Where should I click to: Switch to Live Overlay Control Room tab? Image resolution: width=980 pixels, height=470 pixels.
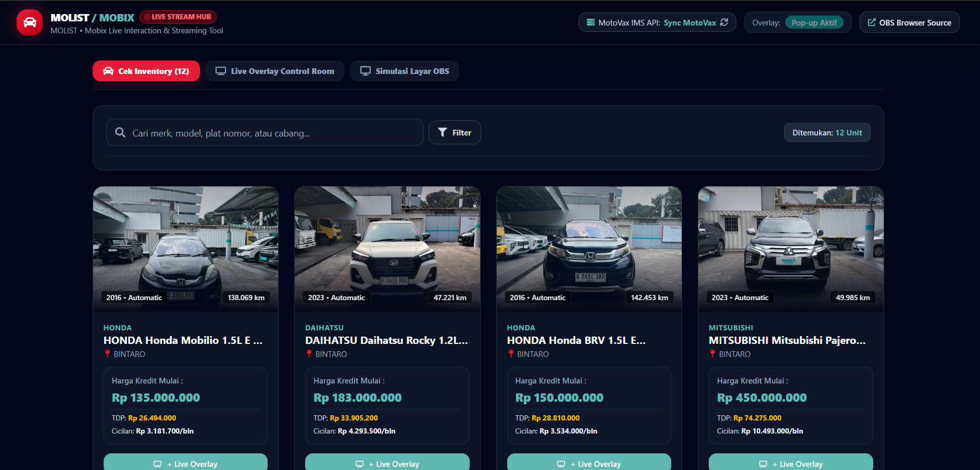275,71
